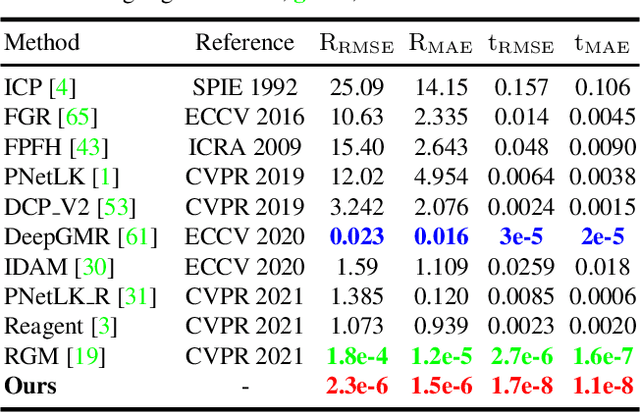
Task: Open citation link 43 beside FPFH
Action: point(89,147)
